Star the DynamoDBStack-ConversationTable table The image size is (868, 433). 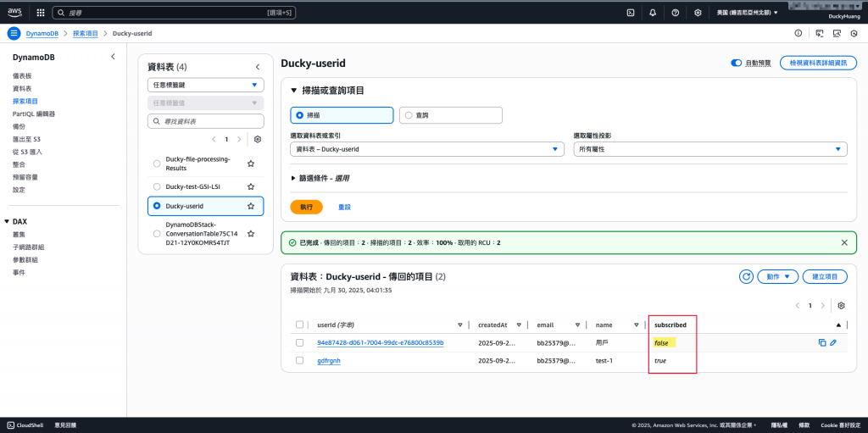(x=251, y=234)
